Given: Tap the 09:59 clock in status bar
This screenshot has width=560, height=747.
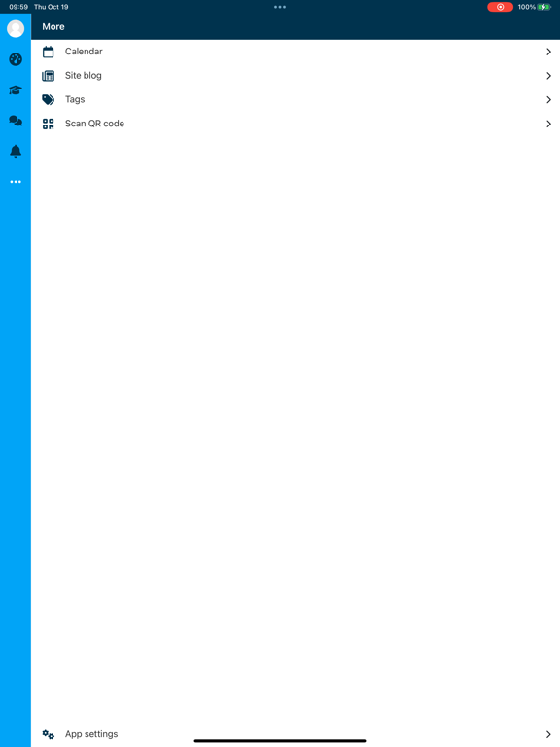Looking at the screenshot, I should point(18,7).
